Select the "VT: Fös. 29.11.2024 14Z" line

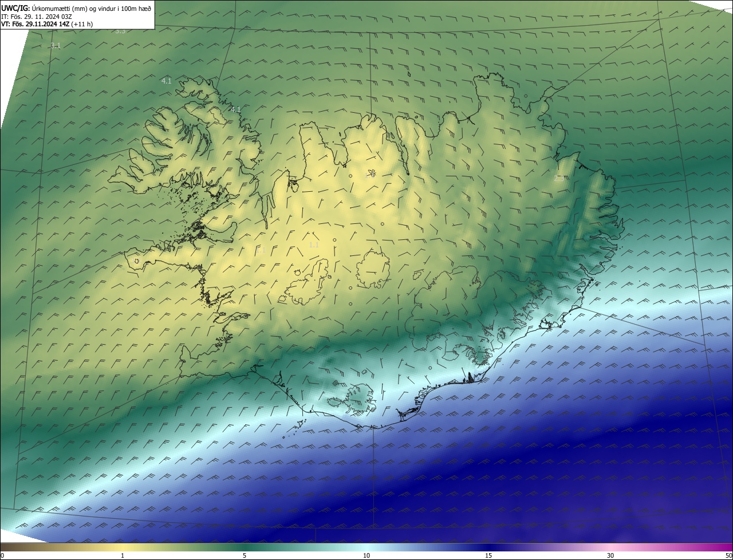pos(47,24)
